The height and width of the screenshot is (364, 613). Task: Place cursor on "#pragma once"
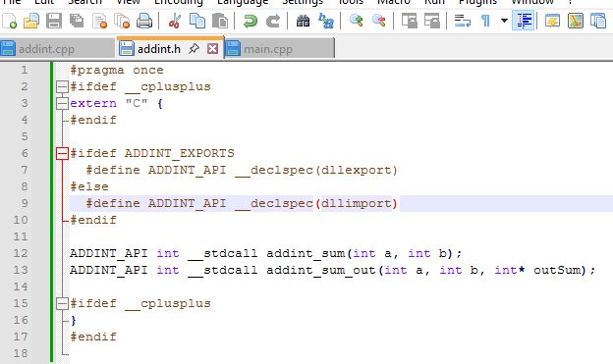coord(117,71)
